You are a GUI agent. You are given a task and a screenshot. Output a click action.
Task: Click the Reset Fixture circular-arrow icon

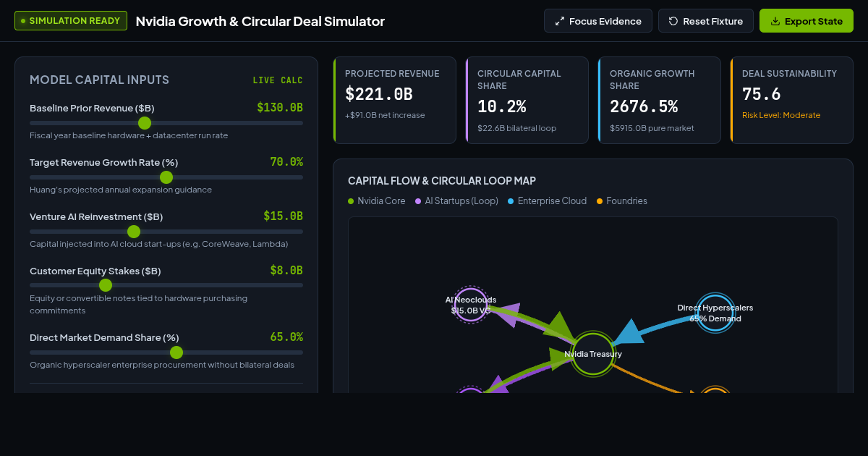673,21
